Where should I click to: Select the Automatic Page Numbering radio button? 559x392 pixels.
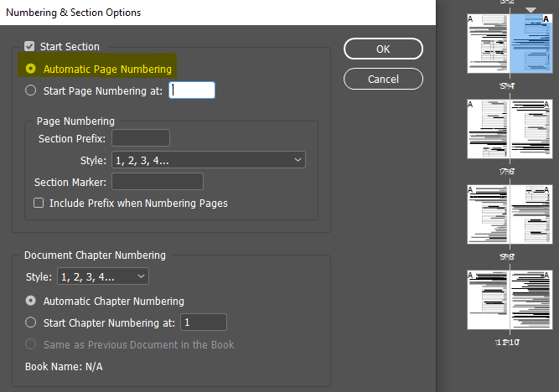31,69
